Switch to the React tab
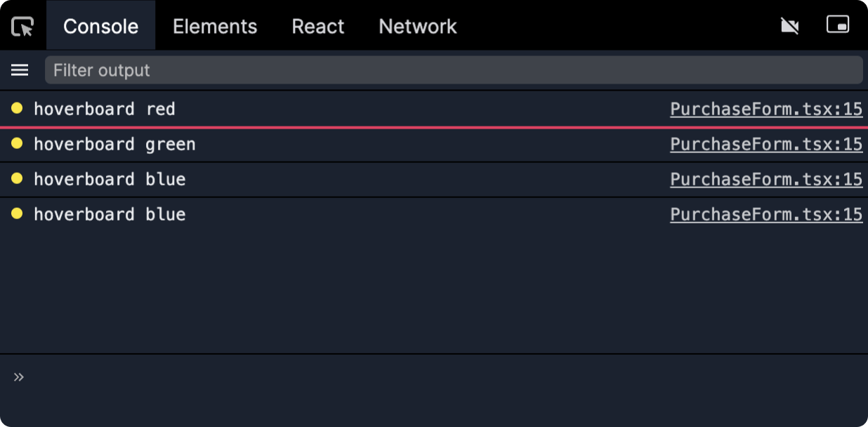868x427 pixels. (x=318, y=27)
